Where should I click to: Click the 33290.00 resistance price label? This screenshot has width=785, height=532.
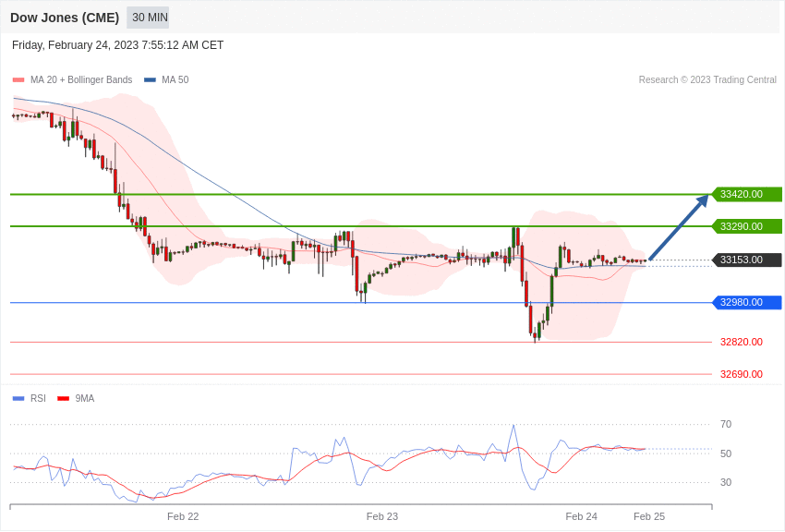[746, 226]
